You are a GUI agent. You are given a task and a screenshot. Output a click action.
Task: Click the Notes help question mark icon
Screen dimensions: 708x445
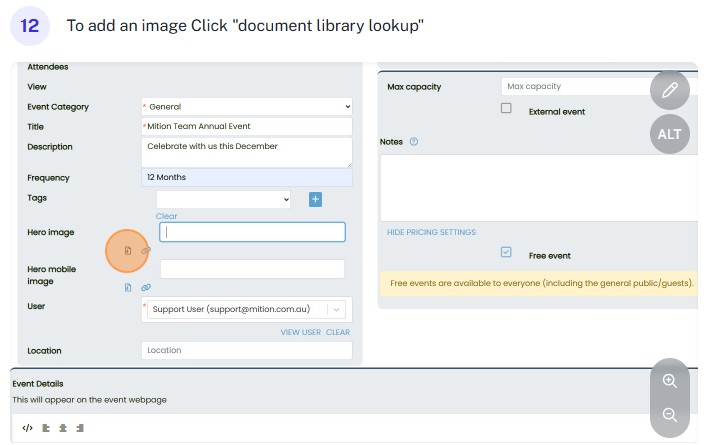(414, 142)
